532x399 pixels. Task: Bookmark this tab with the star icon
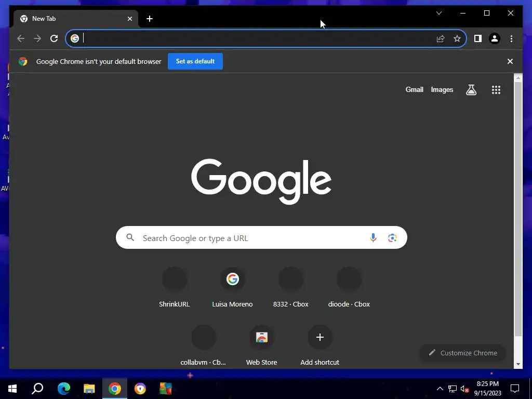(457, 38)
